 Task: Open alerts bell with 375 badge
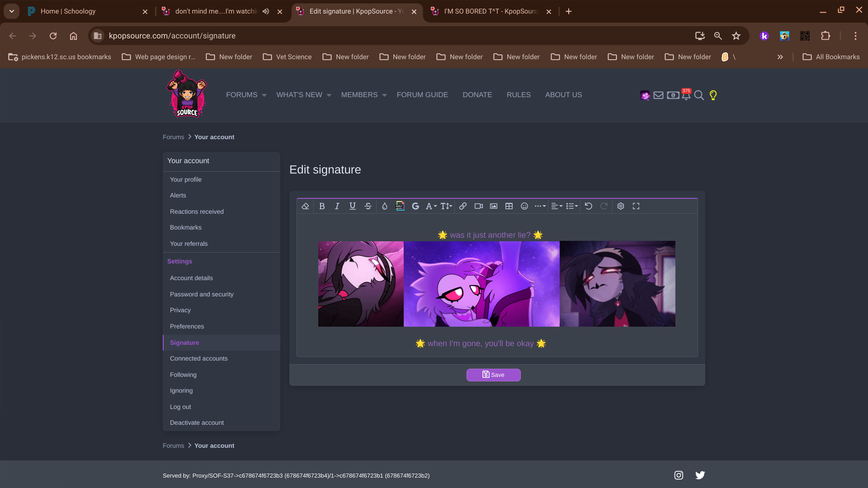coord(686,94)
